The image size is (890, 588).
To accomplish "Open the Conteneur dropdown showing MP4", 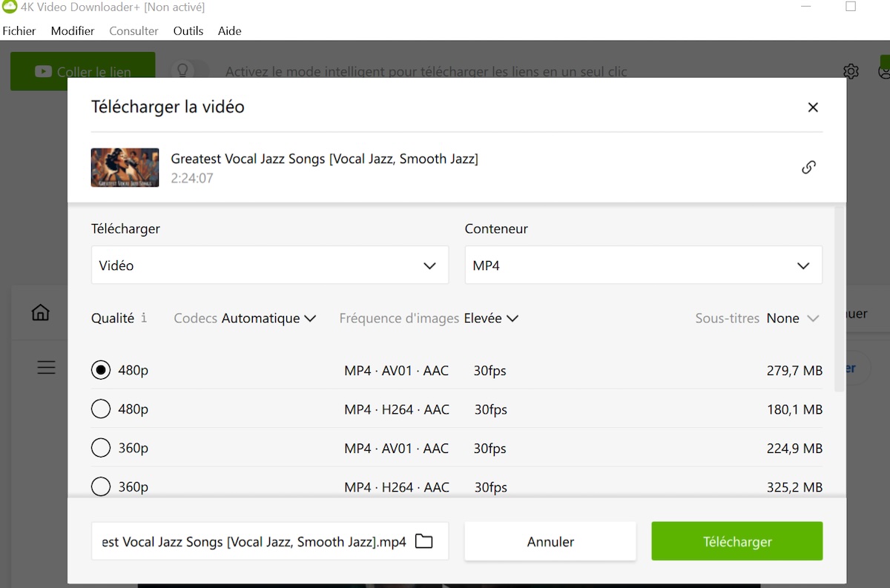I will [x=643, y=265].
